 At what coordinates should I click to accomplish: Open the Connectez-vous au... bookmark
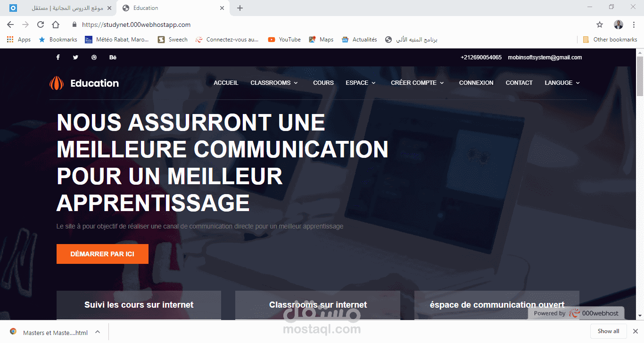[x=227, y=40]
